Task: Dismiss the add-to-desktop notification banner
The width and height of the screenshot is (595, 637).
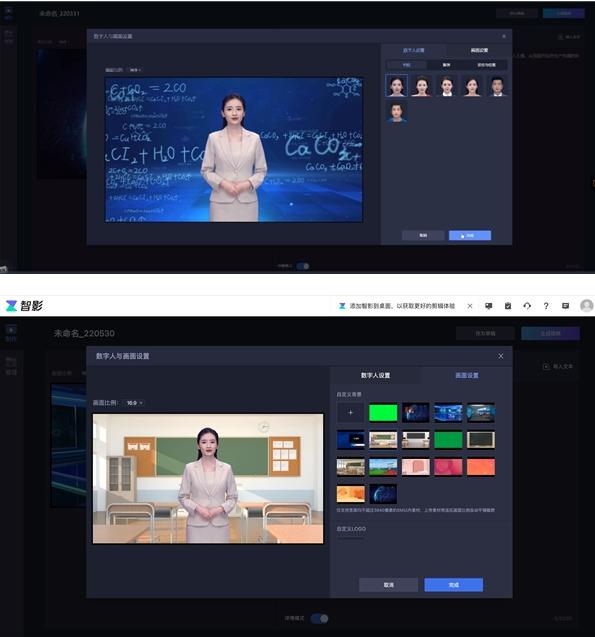Action: 470,306
